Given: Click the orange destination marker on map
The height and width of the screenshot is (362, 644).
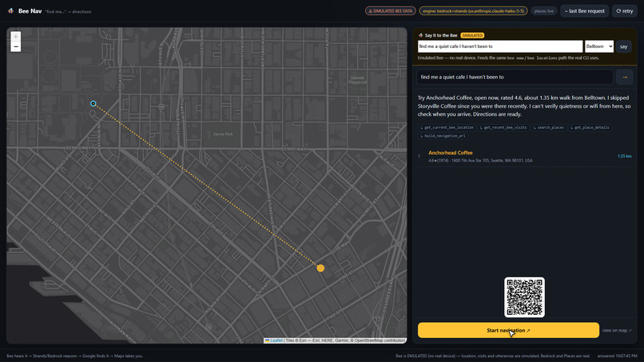Looking at the screenshot, I should click(320, 268).
